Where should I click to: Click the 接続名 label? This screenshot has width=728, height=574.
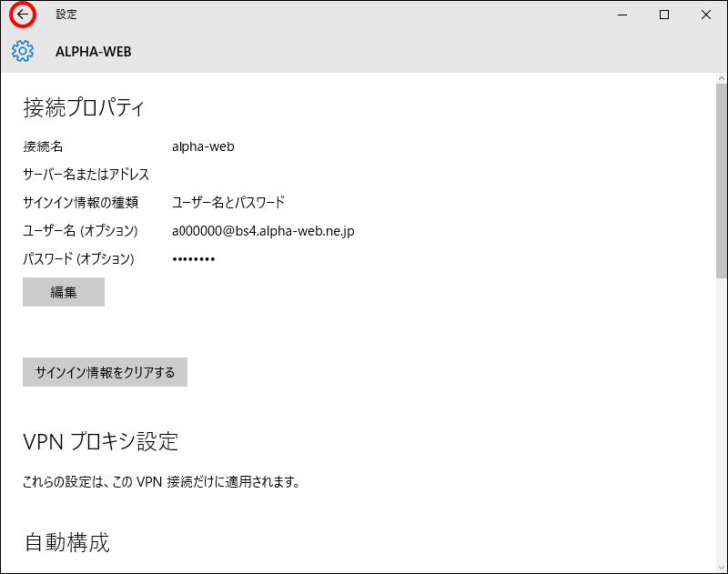[43, 146]
